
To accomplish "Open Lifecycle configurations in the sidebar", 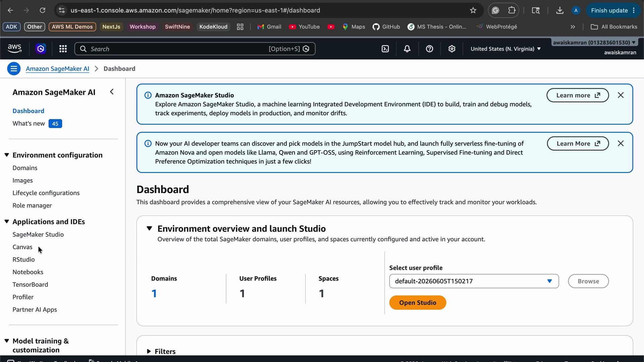I will pos(46,193).
